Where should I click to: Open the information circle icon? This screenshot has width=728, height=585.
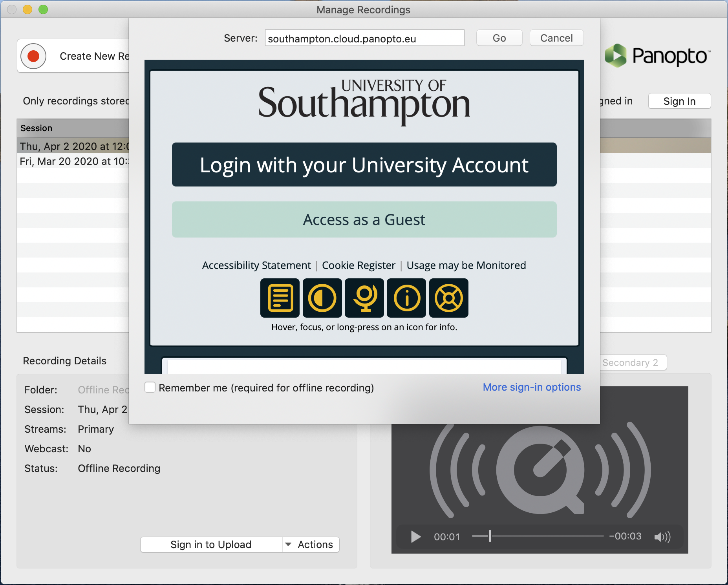coord(406,298)
